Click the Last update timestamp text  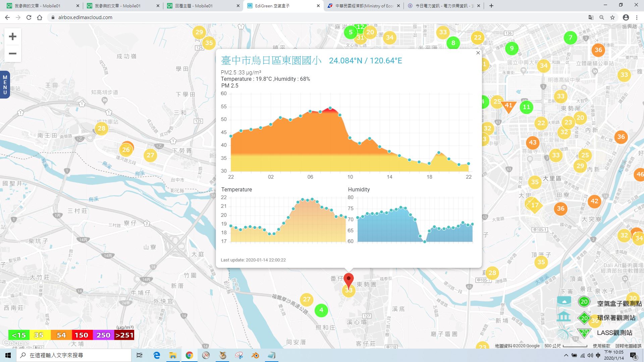click(253, 260)
